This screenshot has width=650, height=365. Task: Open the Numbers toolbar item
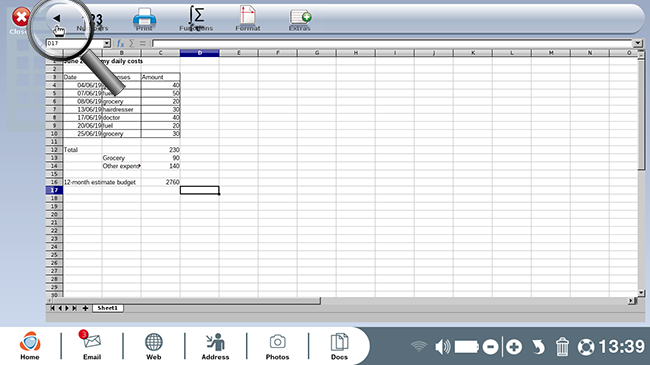coord(93,22)
